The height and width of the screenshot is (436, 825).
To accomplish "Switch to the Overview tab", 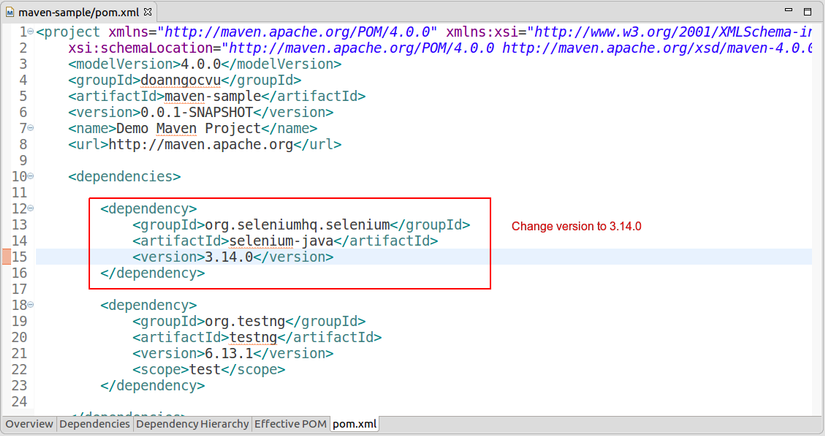I will (x=28, y=424).
